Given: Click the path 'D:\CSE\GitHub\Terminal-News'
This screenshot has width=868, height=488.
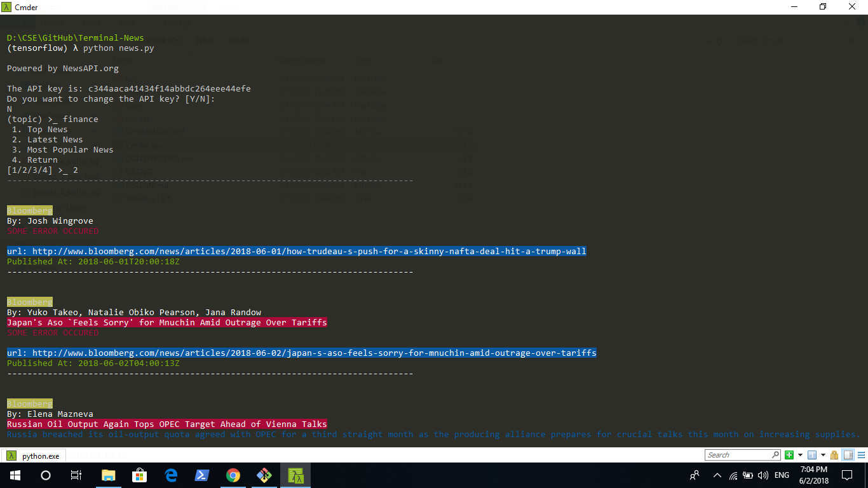Looking at the screenshot, I should coord(76,38).
